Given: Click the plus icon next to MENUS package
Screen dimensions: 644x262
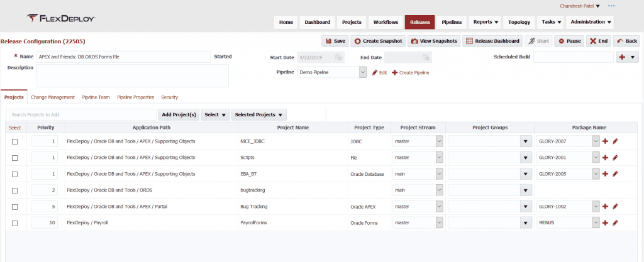Looking at the screenshot, I should [x=605, y=222].
